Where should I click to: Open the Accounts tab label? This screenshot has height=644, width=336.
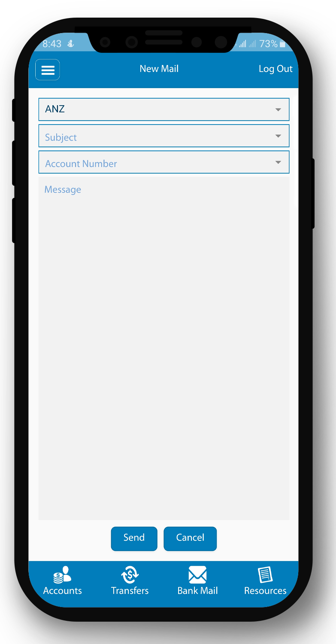[x=62, y=591]
